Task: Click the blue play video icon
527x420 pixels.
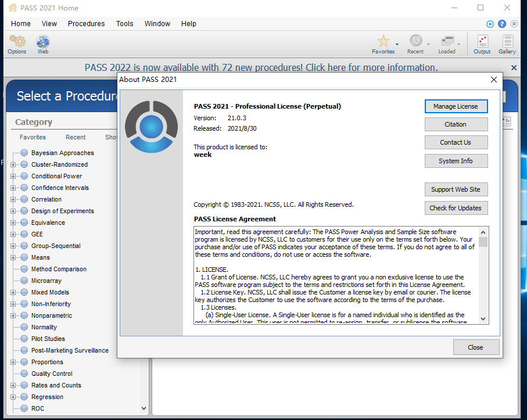Action: 490,24
